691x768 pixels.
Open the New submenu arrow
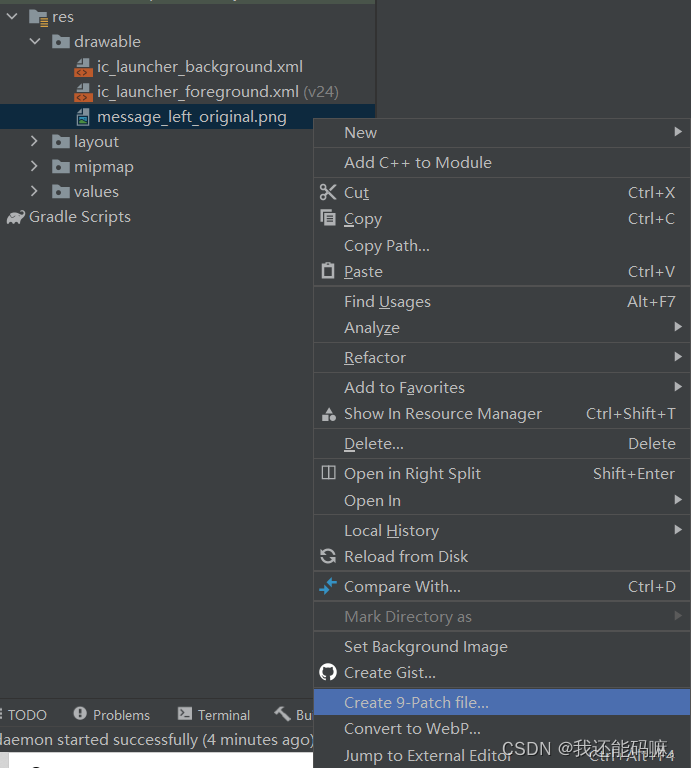point(678,132)
